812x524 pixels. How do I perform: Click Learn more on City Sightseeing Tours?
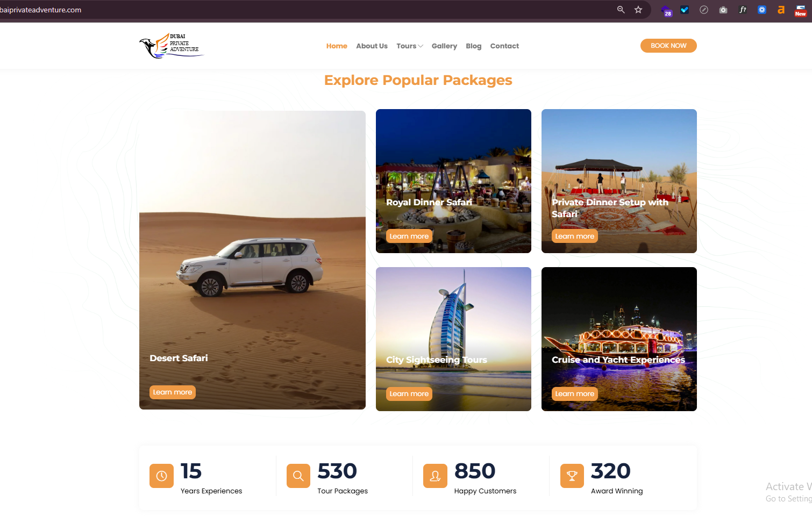[409, 394]
